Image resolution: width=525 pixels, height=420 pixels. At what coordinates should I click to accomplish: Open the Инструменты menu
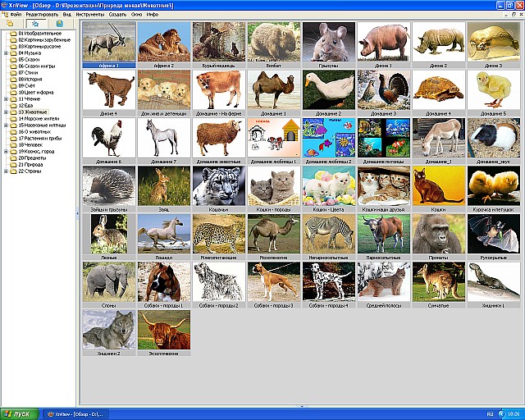click(90, 15)
